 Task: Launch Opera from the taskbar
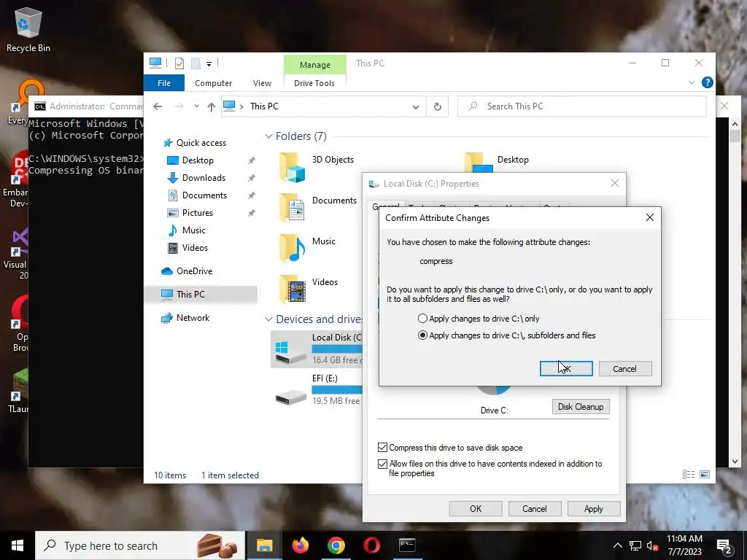(x=371, y=545)
